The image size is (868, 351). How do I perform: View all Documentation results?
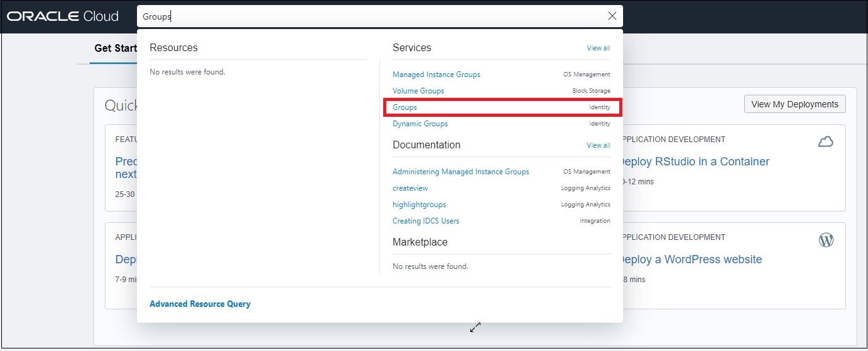(x=598, y=145)
